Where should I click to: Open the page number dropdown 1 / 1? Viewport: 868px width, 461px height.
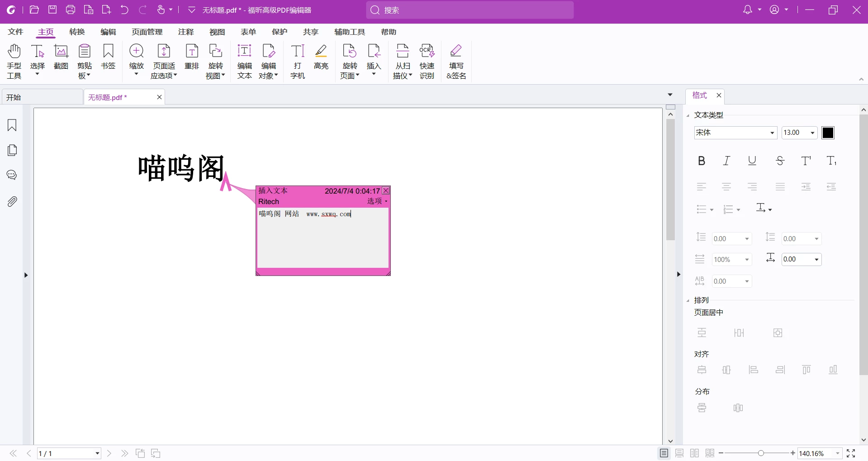tap(97, 453)
